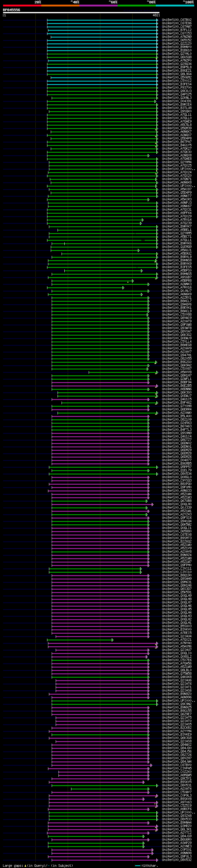This screenshot has height=868, width=197.
Task: Click the cyan alignment bar for UniRef100_C6THW7
Action: 103,26
